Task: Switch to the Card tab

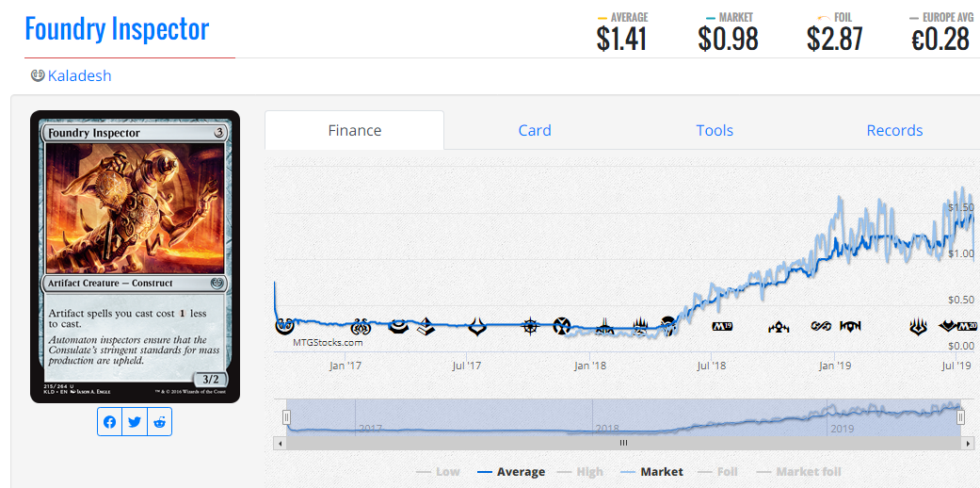Action: pos(535,130)
